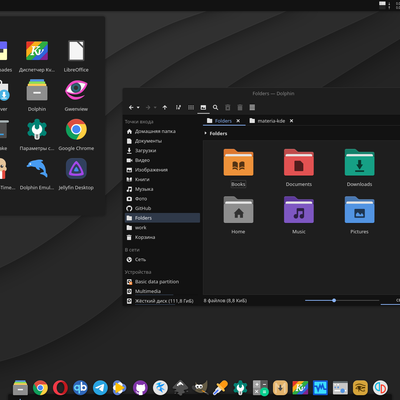This screenshot has width=400, height=400.
Task: Select the Folders place in sidebar
Action: [x=162, y=218]
